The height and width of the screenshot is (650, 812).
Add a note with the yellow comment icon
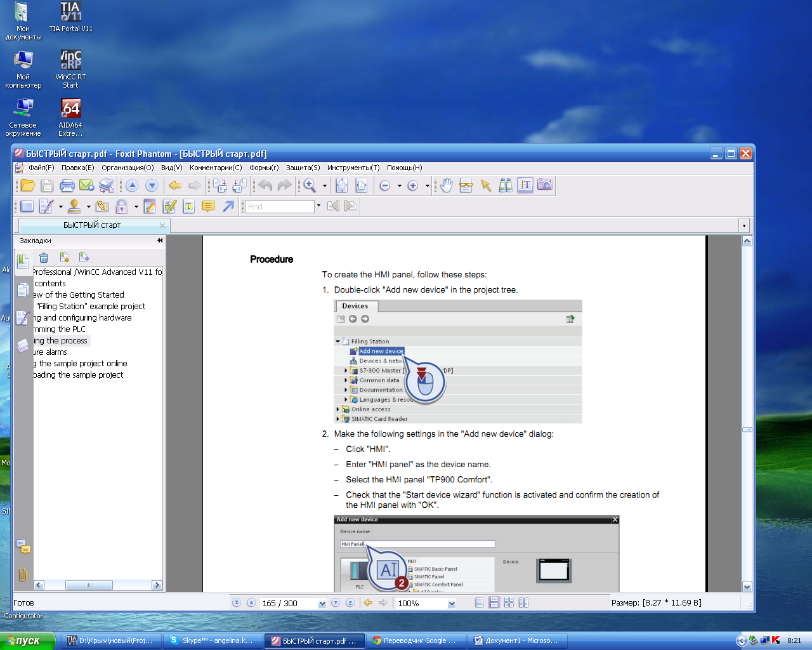[x=208, y=206]
